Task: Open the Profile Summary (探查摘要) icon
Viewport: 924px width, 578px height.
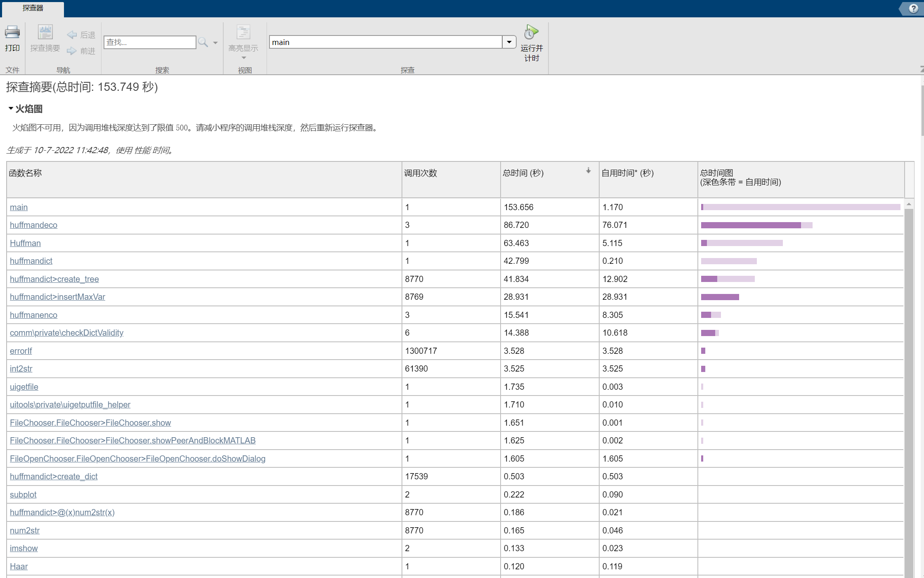Action: [x=45, y=33]
